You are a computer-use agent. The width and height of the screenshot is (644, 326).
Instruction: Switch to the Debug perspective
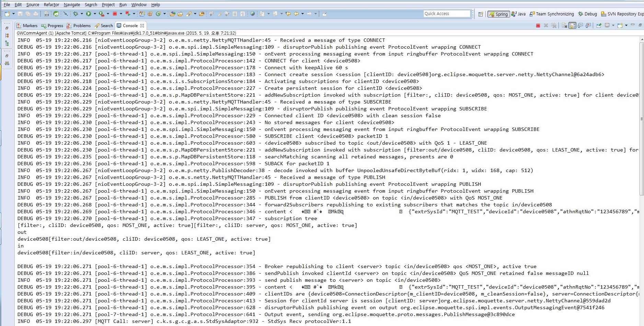(x=587, y=14)
